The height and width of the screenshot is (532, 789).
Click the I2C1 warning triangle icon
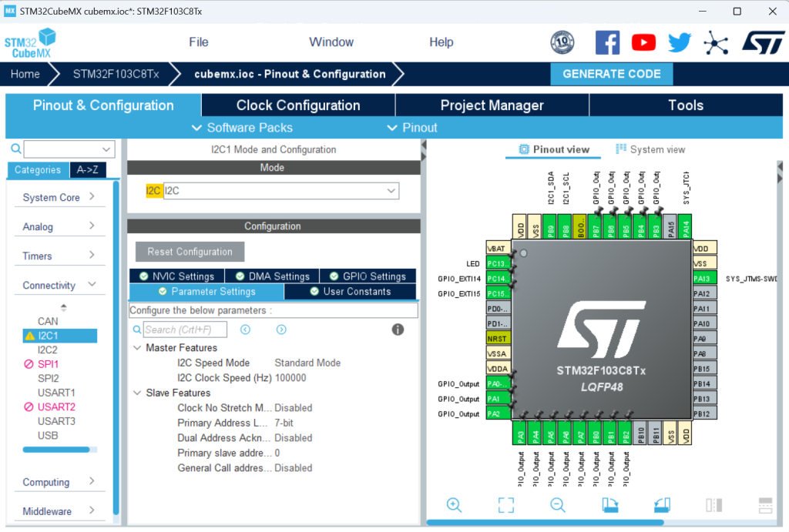tap(30, 336)
